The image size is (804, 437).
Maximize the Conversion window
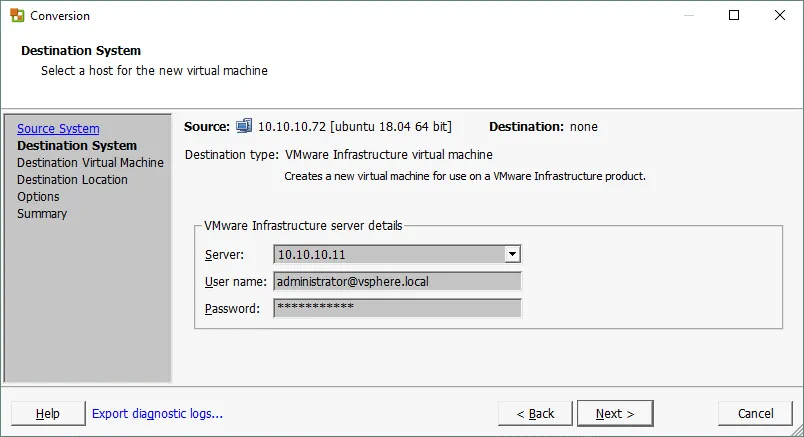point(734,16)
